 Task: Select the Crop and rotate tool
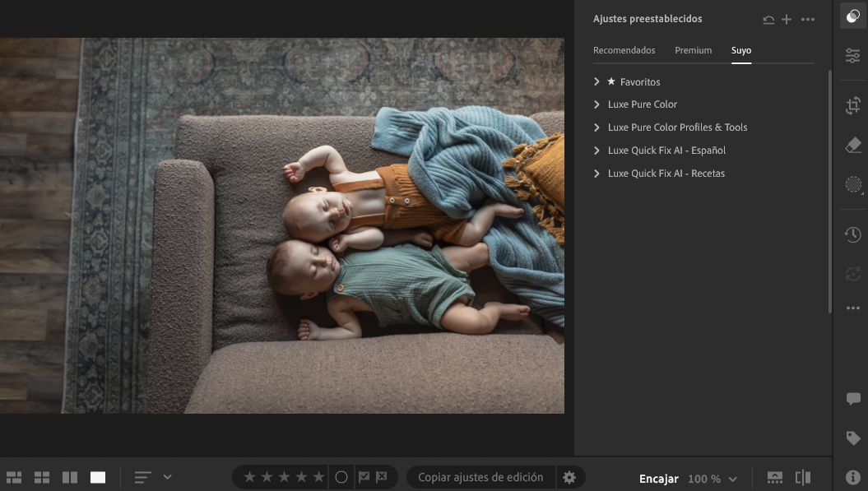pyautogui.click(x=853, y=105)
